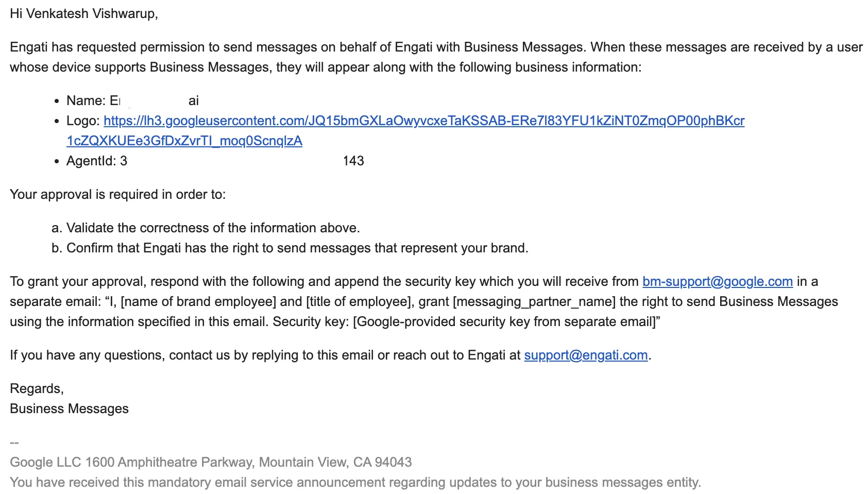Click the 'Logo:' label text
The image size is (868, 494).
(x=83, y=121)
